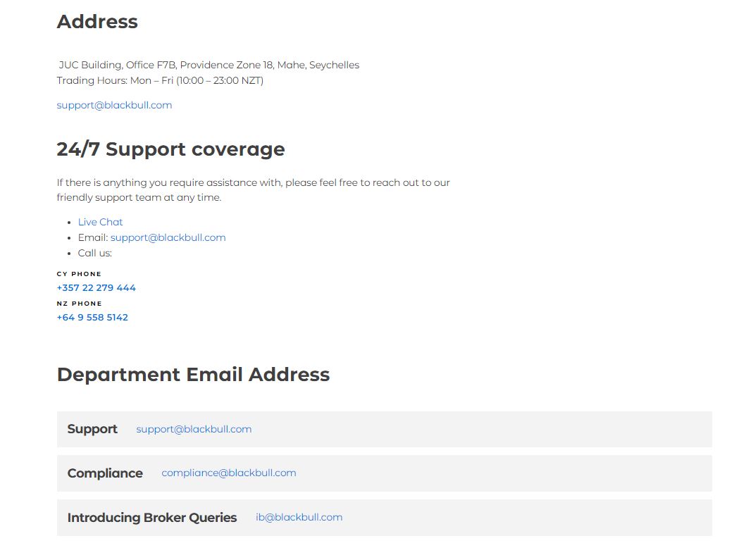Click the 'Call us:' bullet text
The height and width of the screenshot is (560, 746).
pos(94,253)
